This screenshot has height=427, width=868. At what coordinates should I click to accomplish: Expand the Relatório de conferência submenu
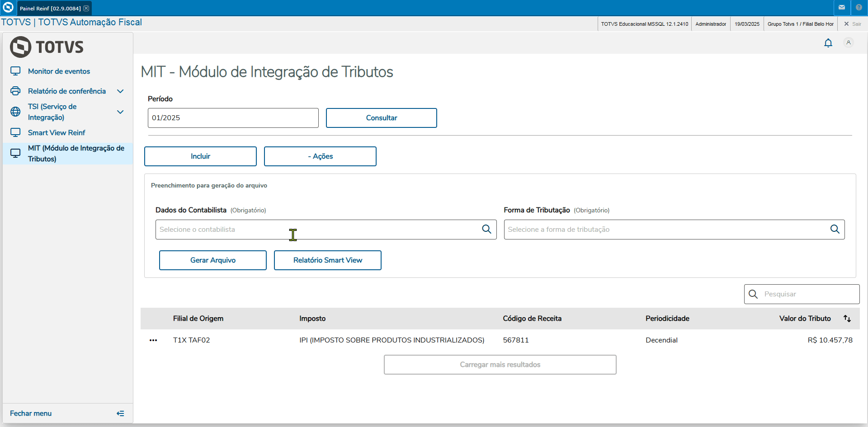click(x=120, y=91)
